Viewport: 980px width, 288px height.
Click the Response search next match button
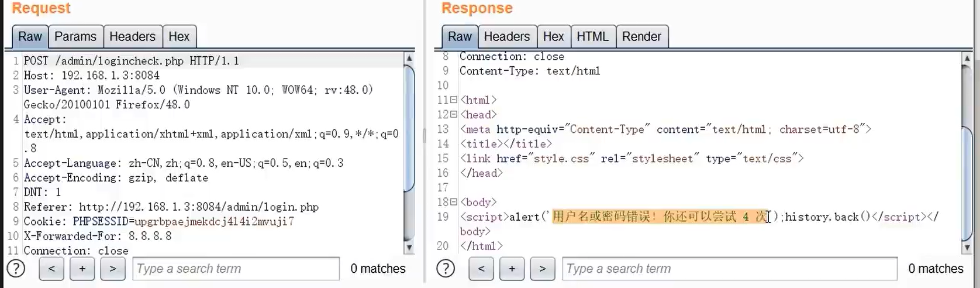click(543, 269)
